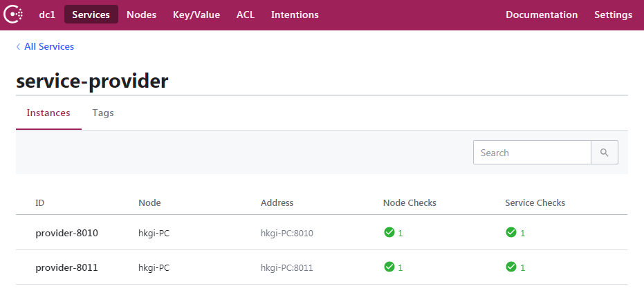Navigate to Intentions
The width and height of the screenshot is (644, 304).
(x=295, y=15)
